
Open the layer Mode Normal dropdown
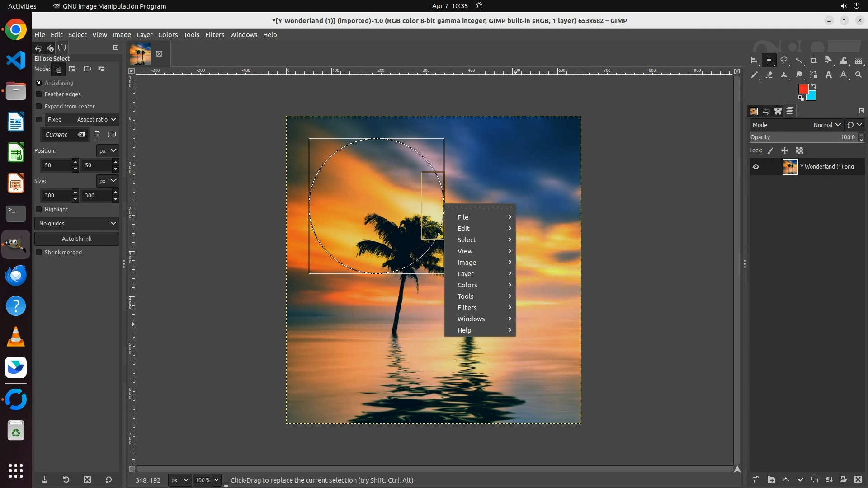point(826,125)
